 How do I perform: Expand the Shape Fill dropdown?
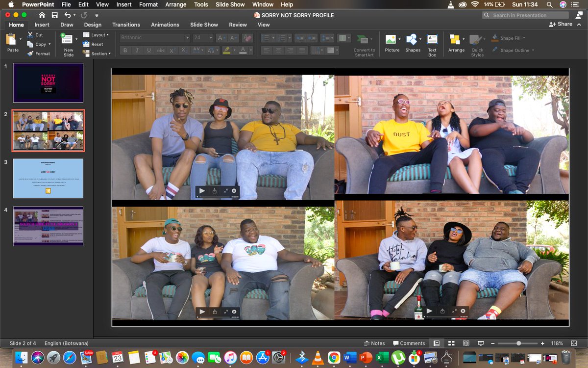tap(525, 38)
